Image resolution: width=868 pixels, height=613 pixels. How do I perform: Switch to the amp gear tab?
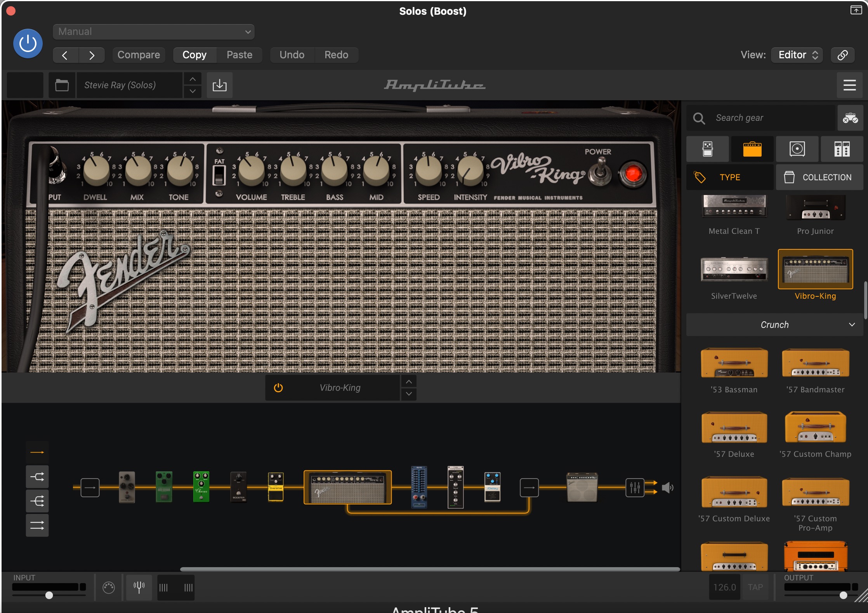[752, 149]
